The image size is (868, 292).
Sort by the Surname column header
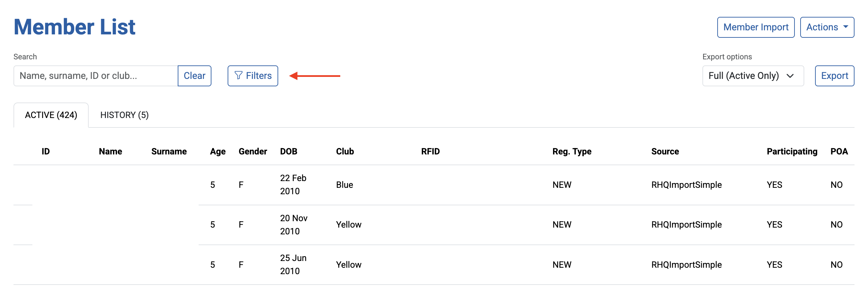169,151
